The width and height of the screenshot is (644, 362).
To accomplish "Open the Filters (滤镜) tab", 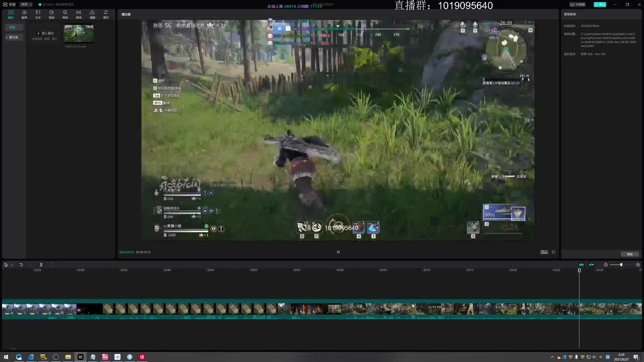I will pos(92,14).
